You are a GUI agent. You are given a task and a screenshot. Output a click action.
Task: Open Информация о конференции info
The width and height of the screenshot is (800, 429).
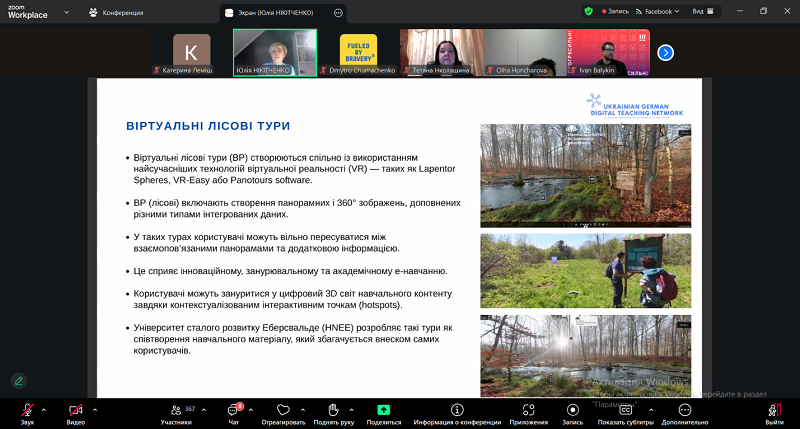[457, 411]
